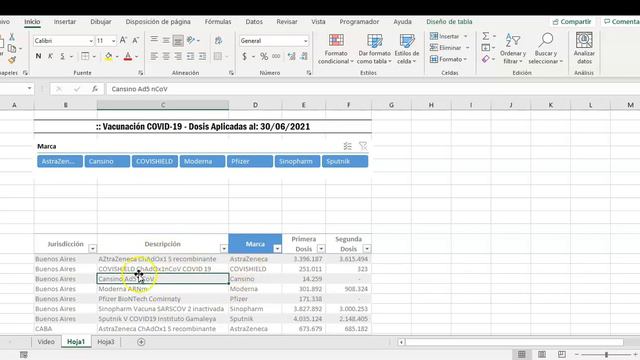This screenshot has height=360, width=640.
Task: Apply red font color
Action: 128,56
